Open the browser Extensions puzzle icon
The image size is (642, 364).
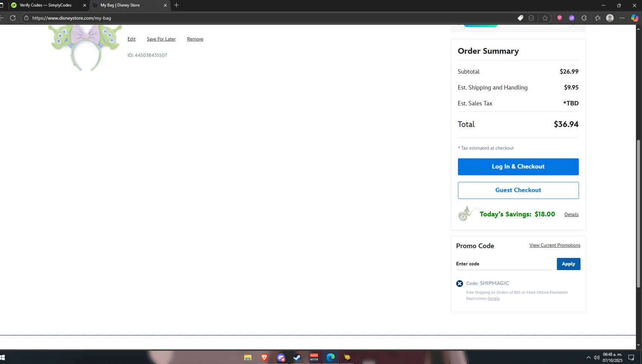click(x=584, y=18)
